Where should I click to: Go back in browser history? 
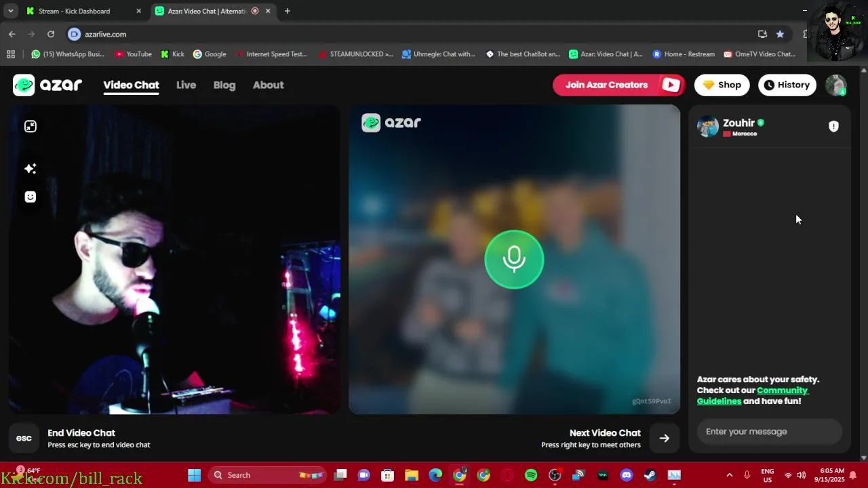[12, 34]
